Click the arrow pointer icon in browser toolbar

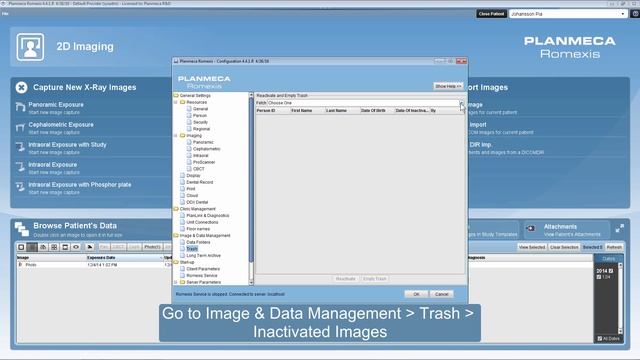coord(90,247)
